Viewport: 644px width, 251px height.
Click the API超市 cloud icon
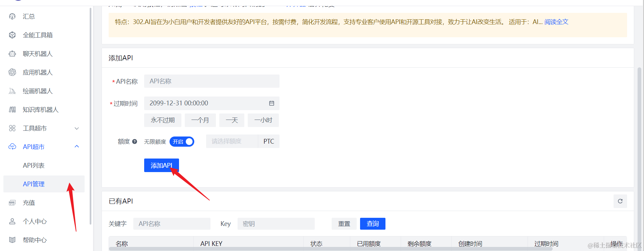[x=12, y=147]
